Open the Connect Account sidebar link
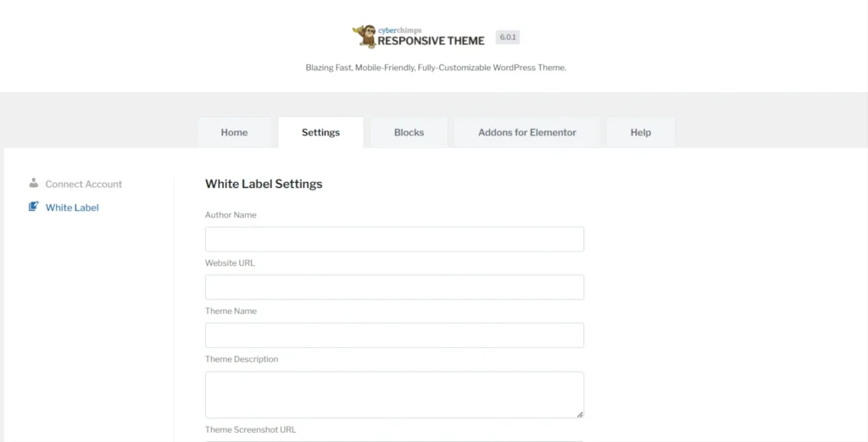The width and height of the screenshot is (868, 442). [x=83, y=184]
